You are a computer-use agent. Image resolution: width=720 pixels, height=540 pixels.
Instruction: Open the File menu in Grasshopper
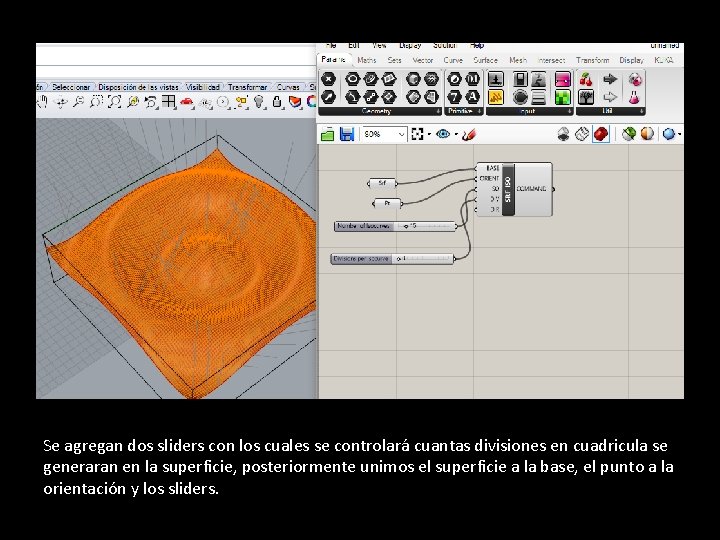[331, 45]
